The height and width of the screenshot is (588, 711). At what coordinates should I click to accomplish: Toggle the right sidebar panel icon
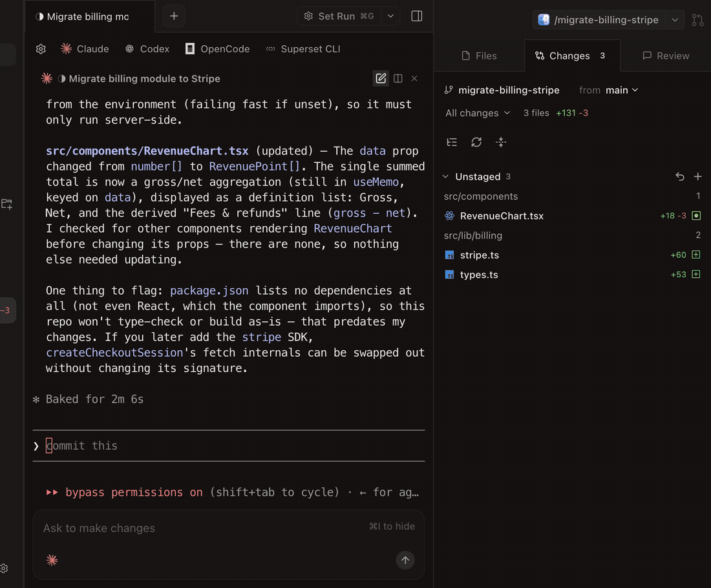[x=417, y=16]
